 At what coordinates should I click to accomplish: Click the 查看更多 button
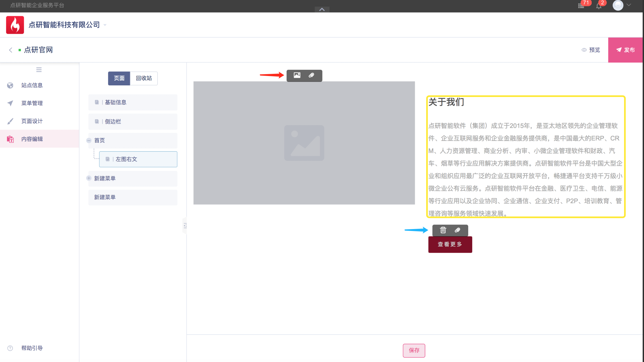click(x=450, y=245)
